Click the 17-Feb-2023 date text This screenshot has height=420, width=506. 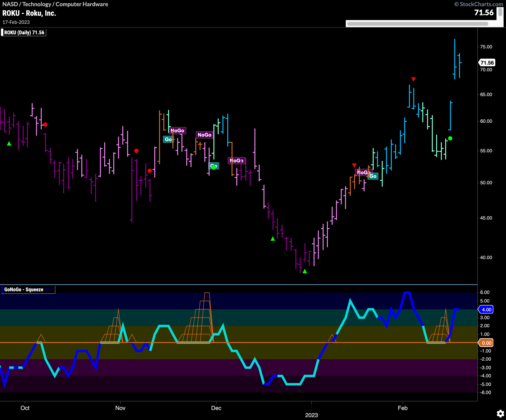[16, 22]
